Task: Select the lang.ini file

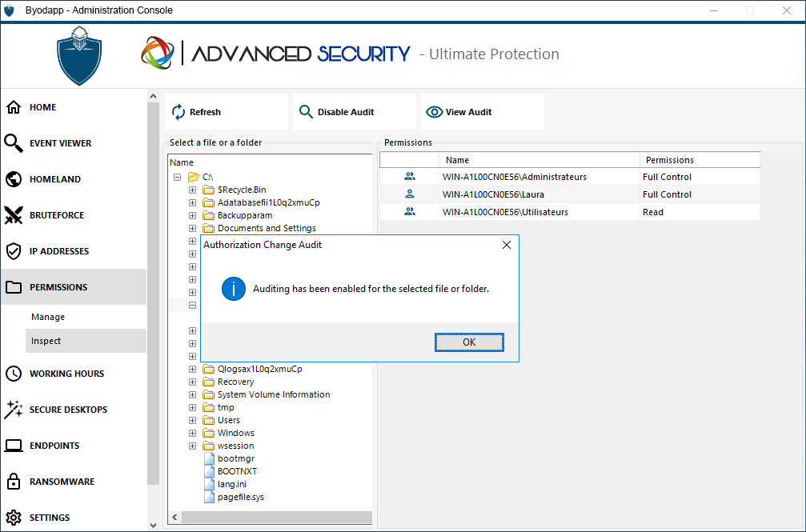Action: tap(232, 484)
